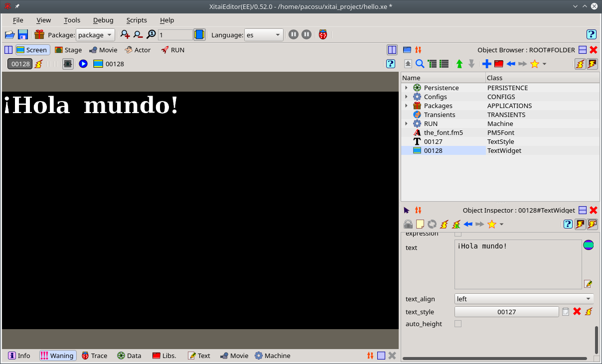Click the RUN rocket button
This screenshot has width=602, height=364.
(172, 50)
